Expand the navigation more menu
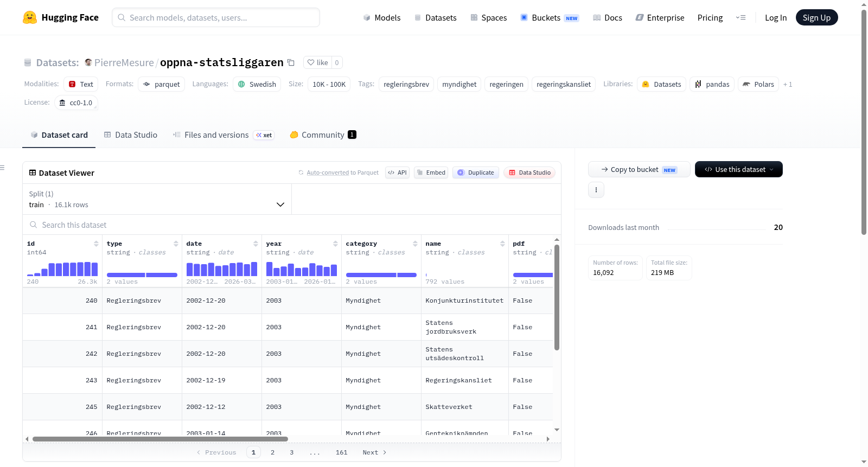Image resolution: width=868 pixels, height=467 pixels. click(x=741, y=17)
